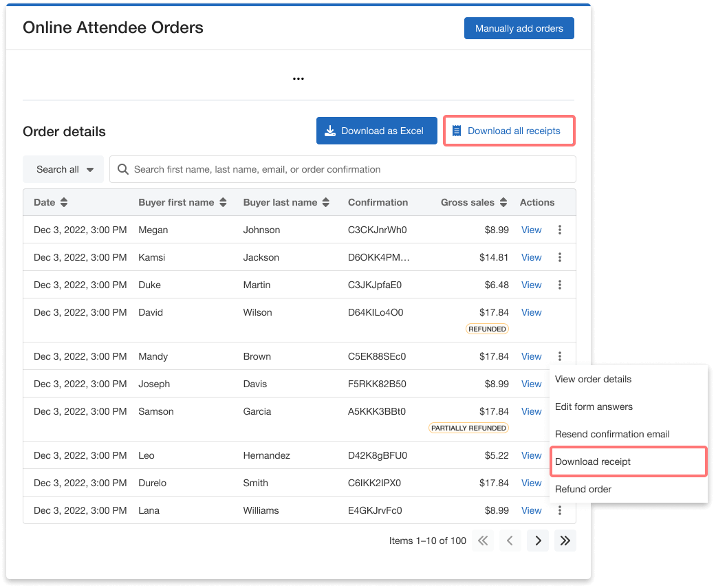Screen dimensions: 716x588
Task: Click the three-dot icon on Lana Williams' row
Action: tap(560, 511)
